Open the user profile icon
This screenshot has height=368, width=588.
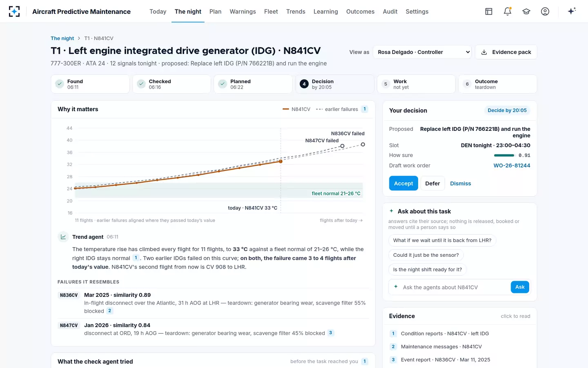(x=545, y=11)
